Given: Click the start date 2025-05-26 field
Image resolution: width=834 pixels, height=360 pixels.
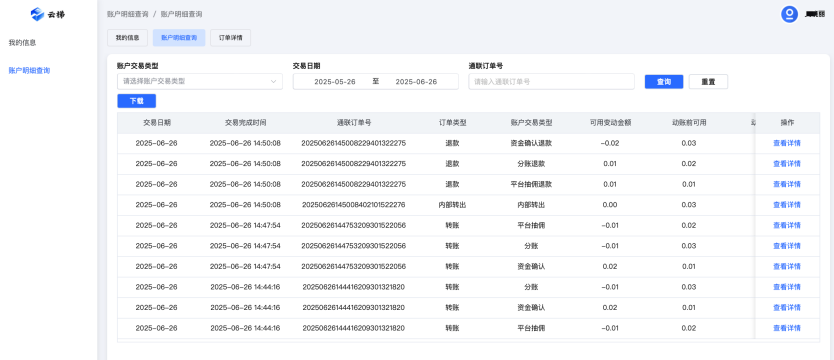Looking at the screenshot, I should click(x=335, y=81).
